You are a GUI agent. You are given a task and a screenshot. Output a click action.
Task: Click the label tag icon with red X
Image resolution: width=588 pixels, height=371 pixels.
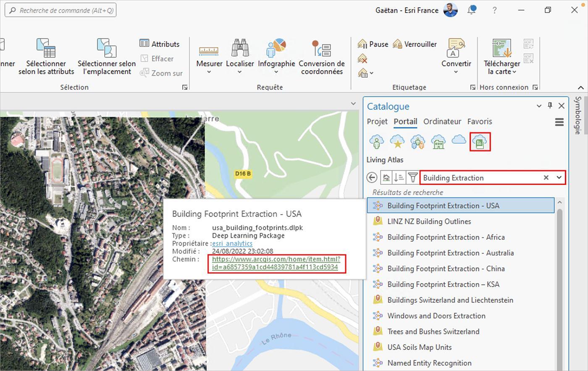(362, 58)
